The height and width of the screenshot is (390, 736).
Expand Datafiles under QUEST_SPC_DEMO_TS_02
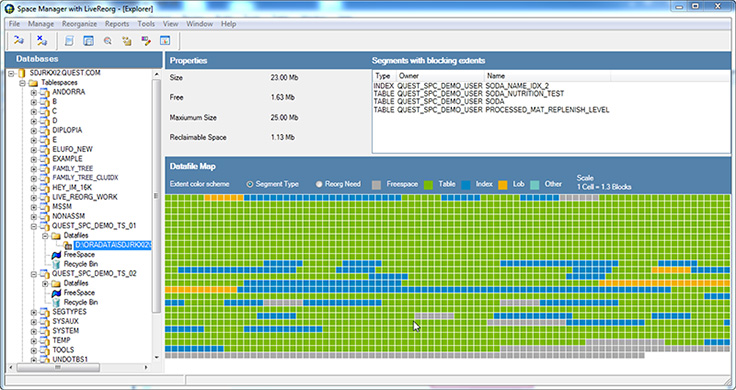(46, 283)
